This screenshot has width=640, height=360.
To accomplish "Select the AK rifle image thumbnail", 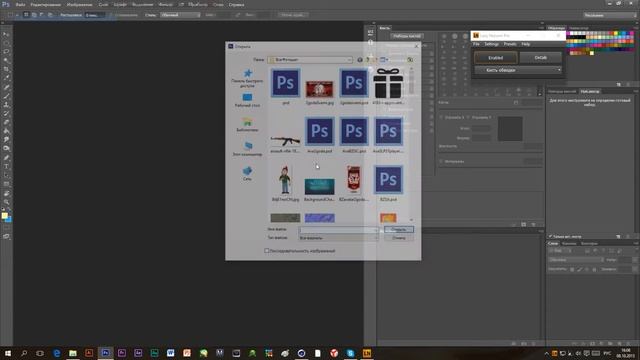I will [x=285, y=141].
